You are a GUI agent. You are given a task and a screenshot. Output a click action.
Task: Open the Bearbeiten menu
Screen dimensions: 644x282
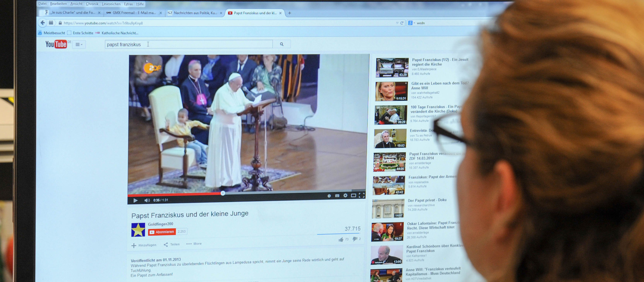coord(58,4)
